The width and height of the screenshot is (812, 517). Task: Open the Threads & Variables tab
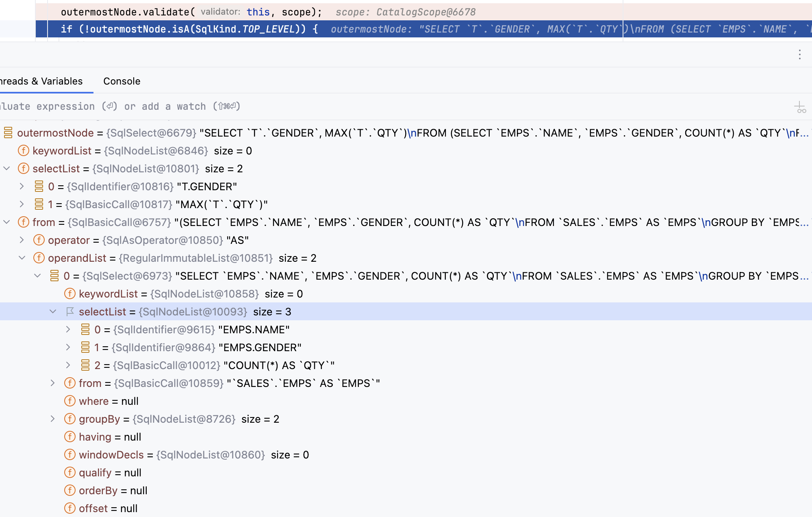point(41,81)
